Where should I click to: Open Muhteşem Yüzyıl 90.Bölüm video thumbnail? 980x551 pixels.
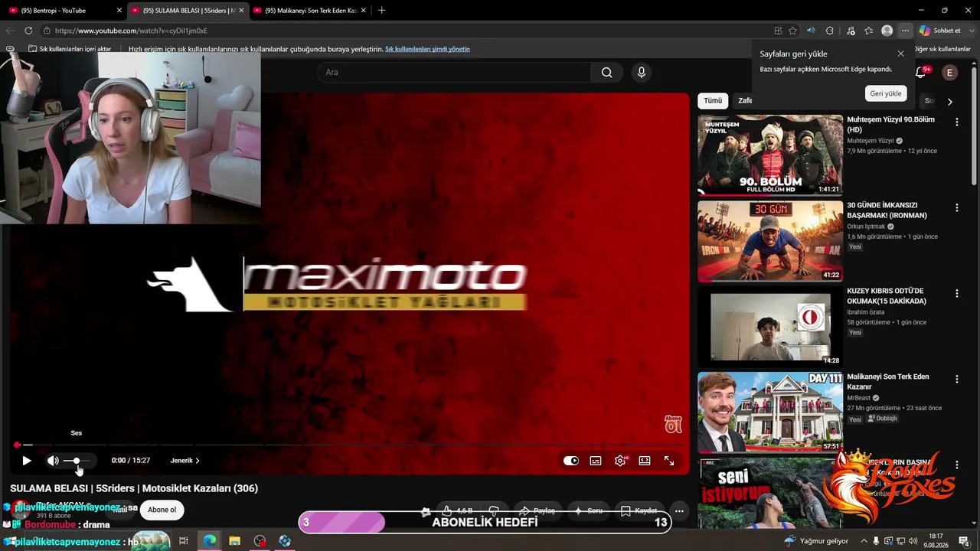tap(770, 155)
